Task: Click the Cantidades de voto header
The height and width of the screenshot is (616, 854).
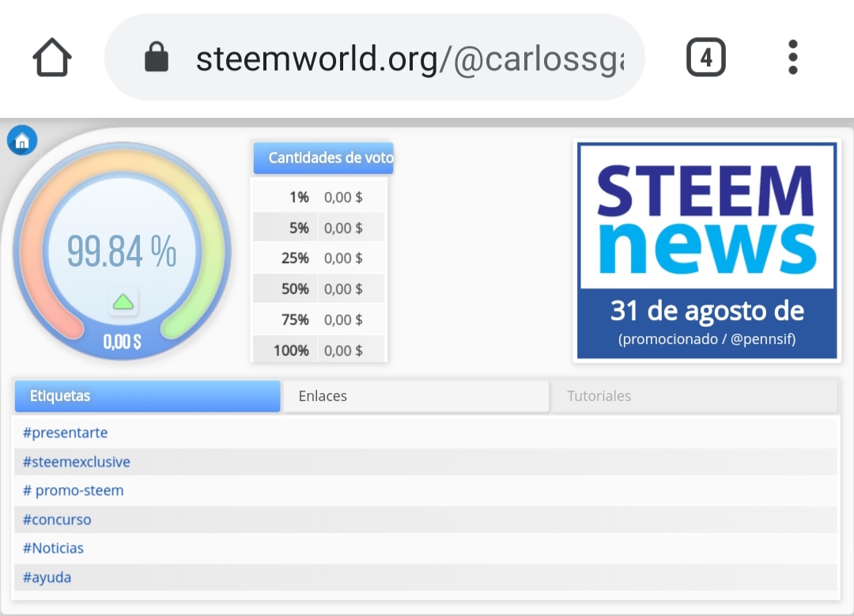Action: coord(323,158)
